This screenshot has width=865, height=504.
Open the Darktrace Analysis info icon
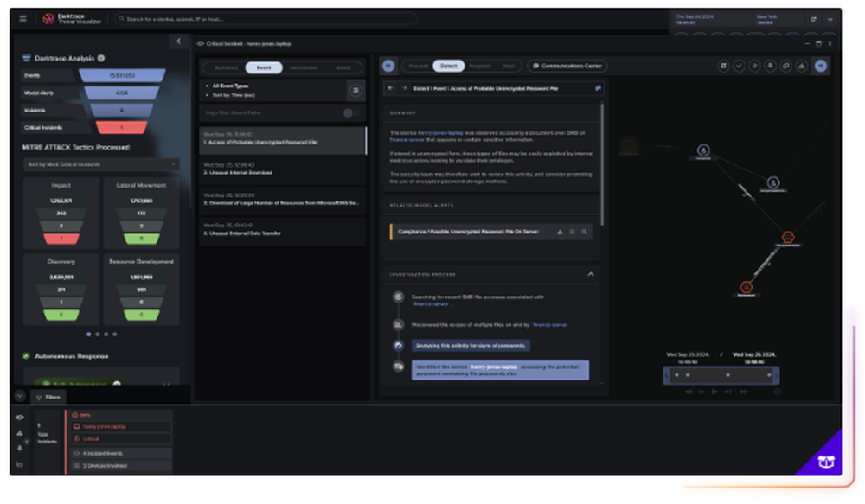[101, 58]
